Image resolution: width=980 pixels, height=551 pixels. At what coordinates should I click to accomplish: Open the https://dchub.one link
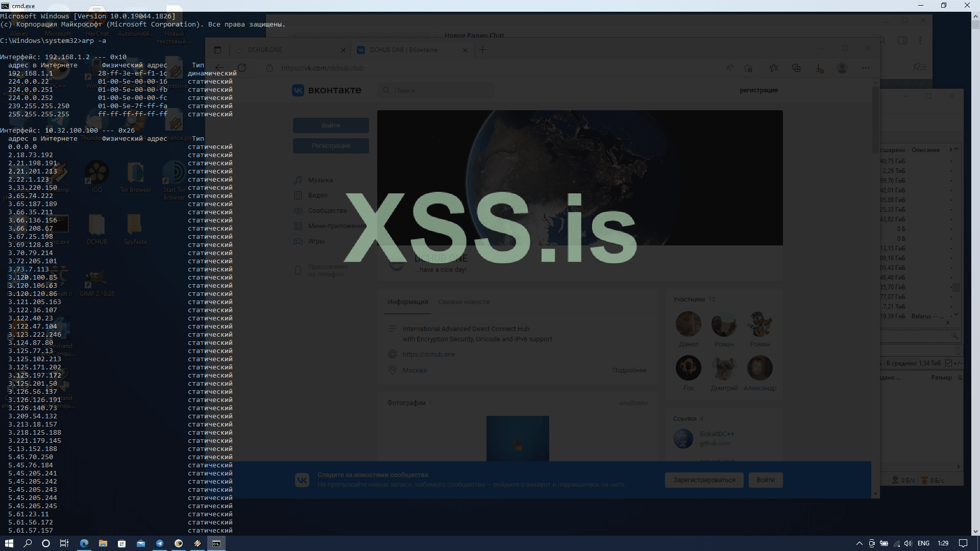coord(428,355)
